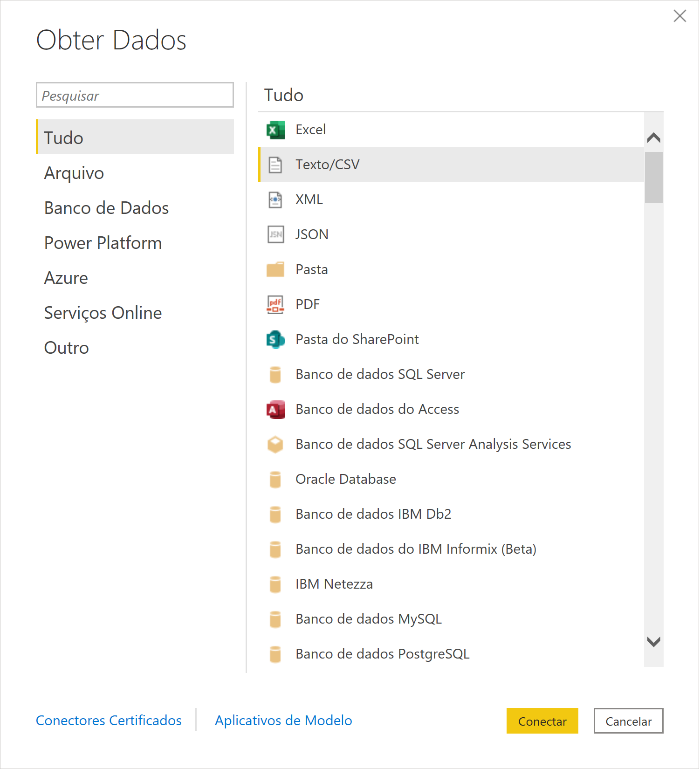The height and width of the screenshot is (769, 700).
Task: Select the XML list entry
Action: tap(451, 200)
